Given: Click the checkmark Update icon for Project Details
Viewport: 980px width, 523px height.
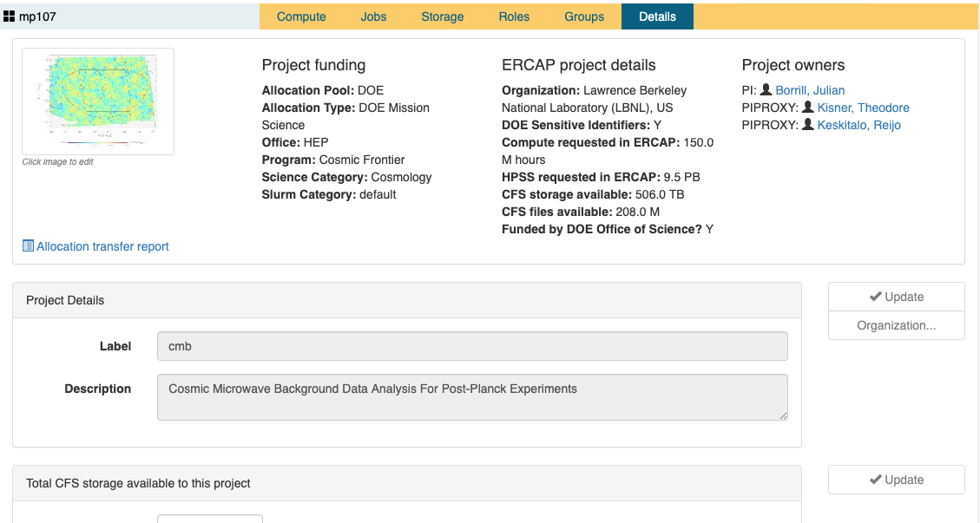Looking at the screenshot, I should pos(876,296).
